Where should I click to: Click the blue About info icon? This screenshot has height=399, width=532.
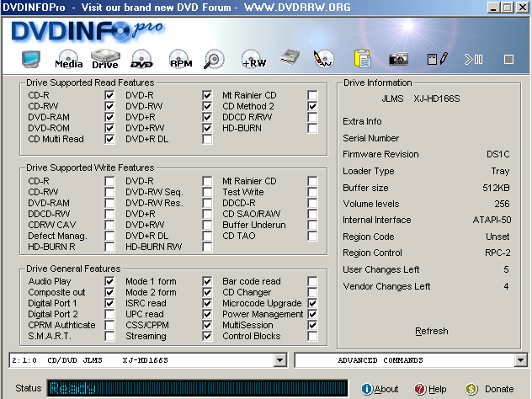[x=367, y=389]
